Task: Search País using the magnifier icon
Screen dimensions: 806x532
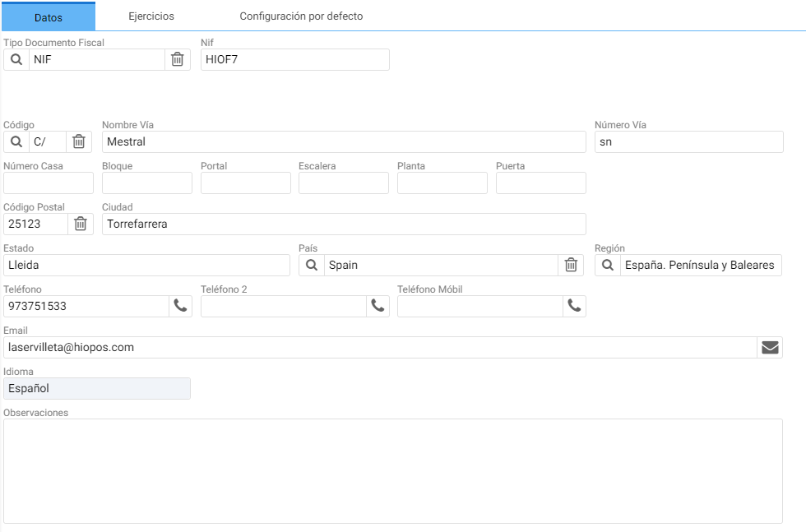Action: (x=312, y=266)
